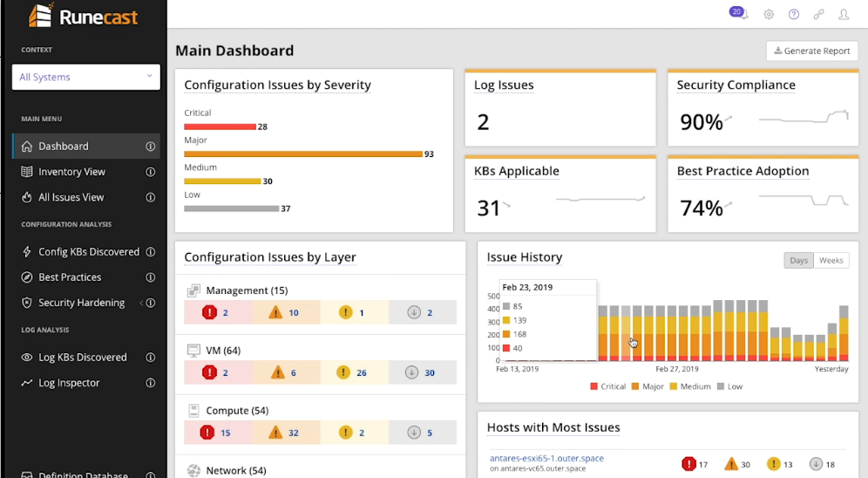Open the notifications bell with 20 badge

738,13
